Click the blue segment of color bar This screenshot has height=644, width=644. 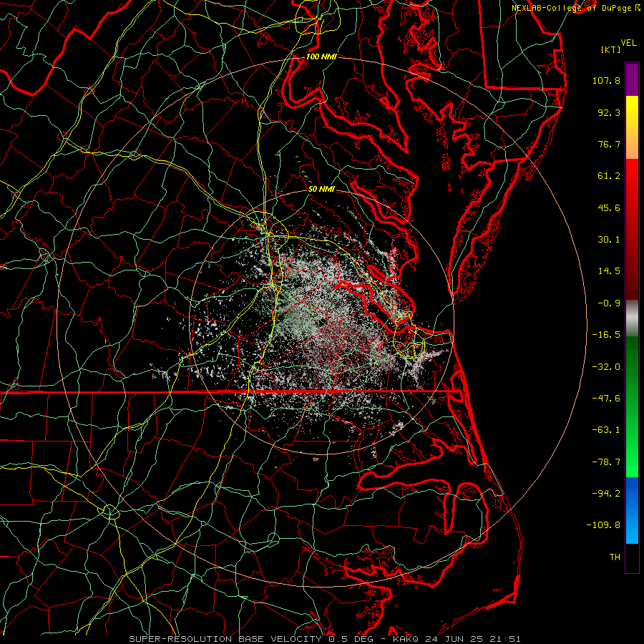(x=632, y=510)
